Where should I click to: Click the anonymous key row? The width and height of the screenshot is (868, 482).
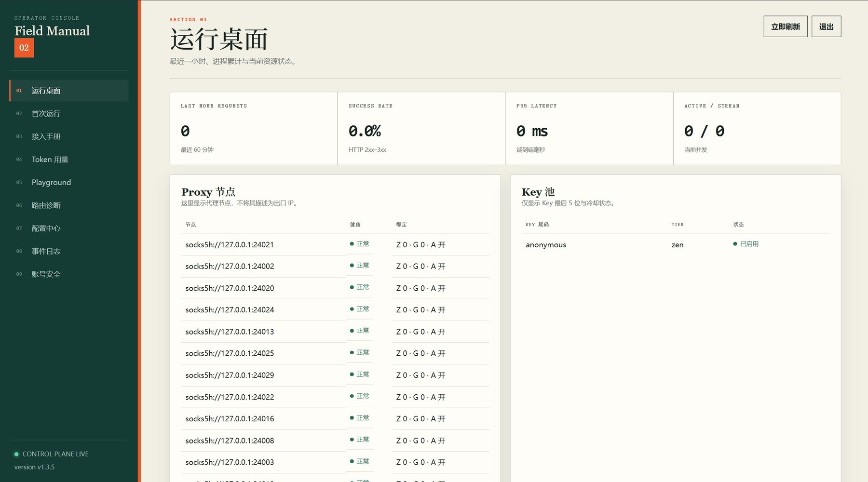pyautogui.click(x=676, y=245)
